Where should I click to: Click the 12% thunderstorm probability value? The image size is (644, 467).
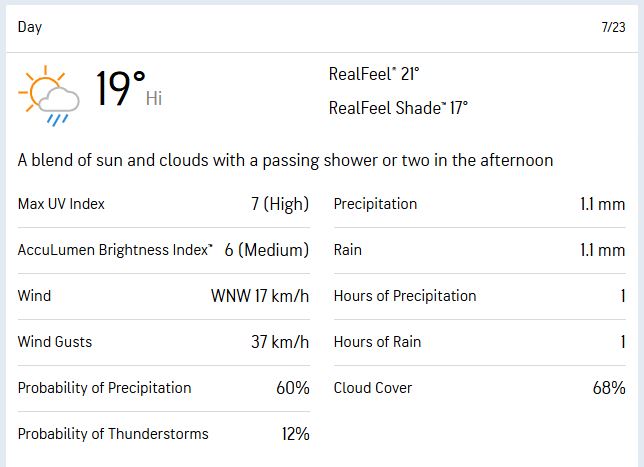[295, 434]
